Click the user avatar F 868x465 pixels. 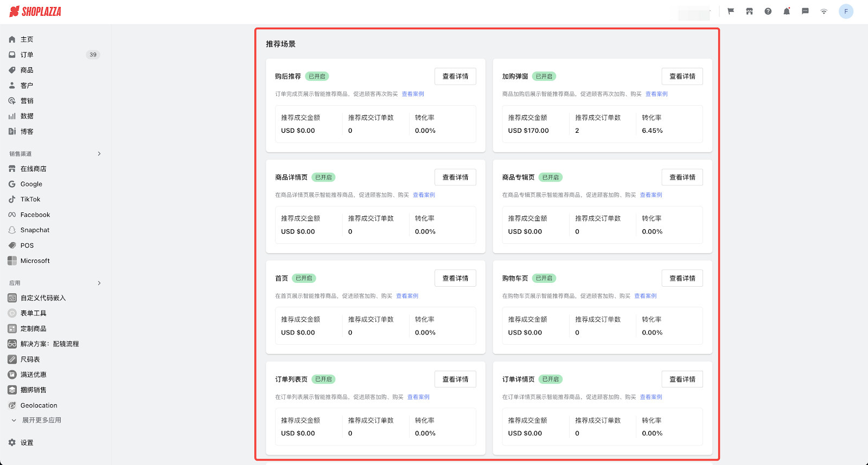click(846, 11)
